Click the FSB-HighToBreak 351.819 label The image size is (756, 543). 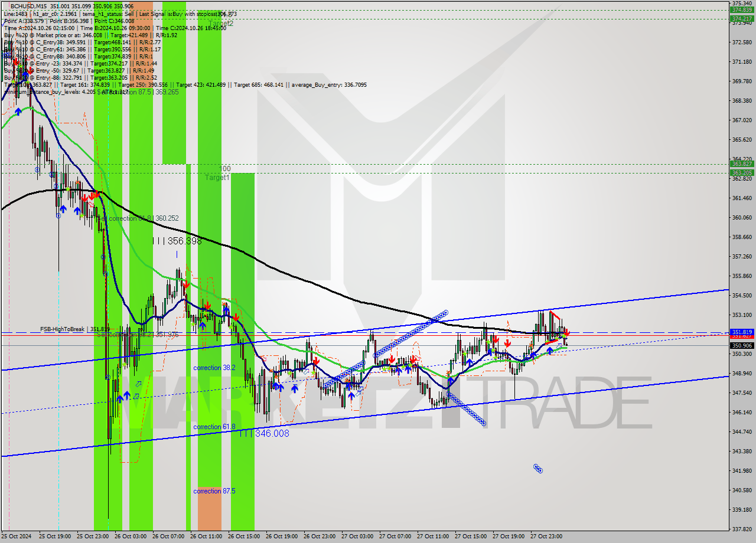[75, 329]
